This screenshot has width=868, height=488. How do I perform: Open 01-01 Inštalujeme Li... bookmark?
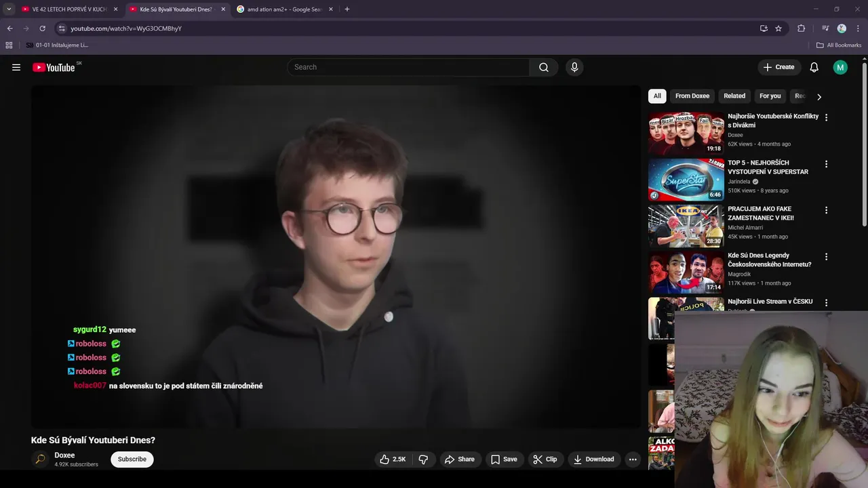(x=57, y=45)
